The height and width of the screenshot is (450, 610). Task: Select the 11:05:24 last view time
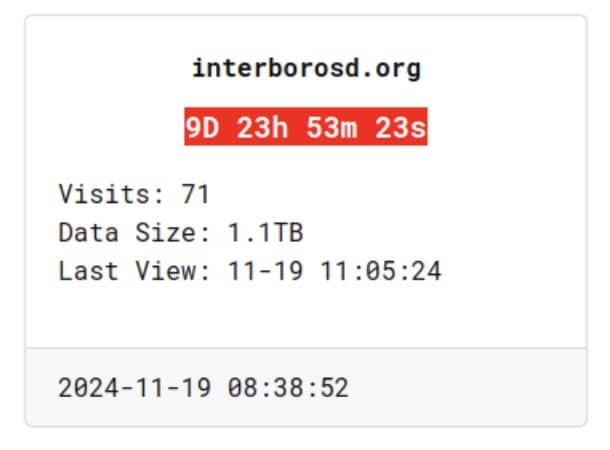[381, 271]
